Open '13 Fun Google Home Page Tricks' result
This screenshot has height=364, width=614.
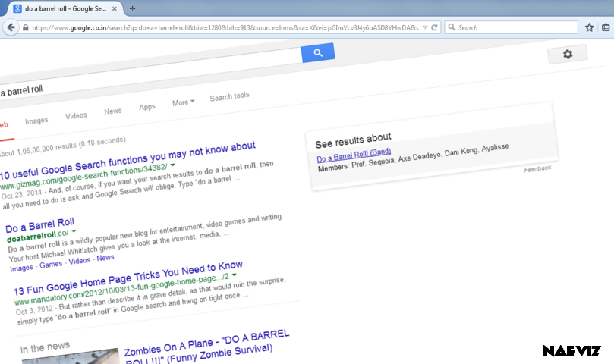tap(128, 278)
